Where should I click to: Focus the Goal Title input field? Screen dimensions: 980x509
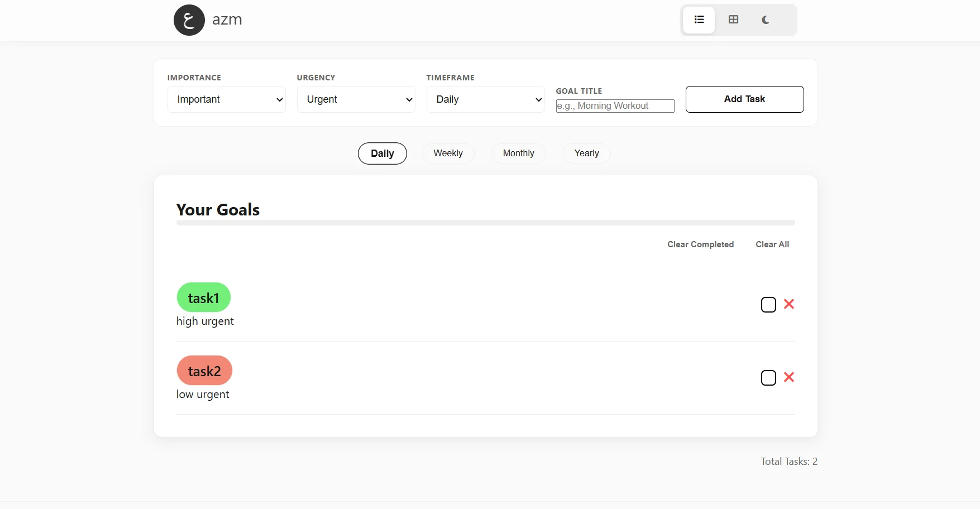click(x=615, y=106)
